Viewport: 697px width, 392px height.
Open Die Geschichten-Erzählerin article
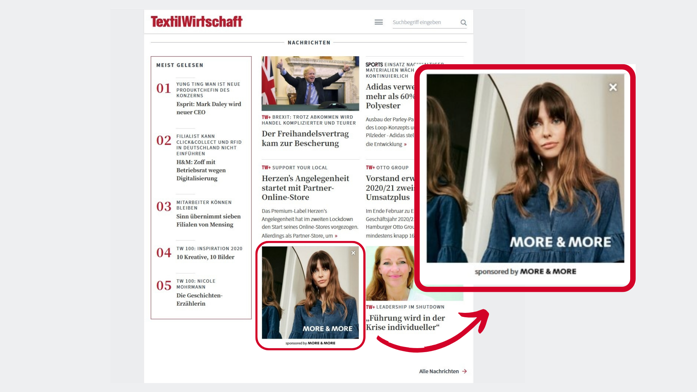(x=199, y=300)
